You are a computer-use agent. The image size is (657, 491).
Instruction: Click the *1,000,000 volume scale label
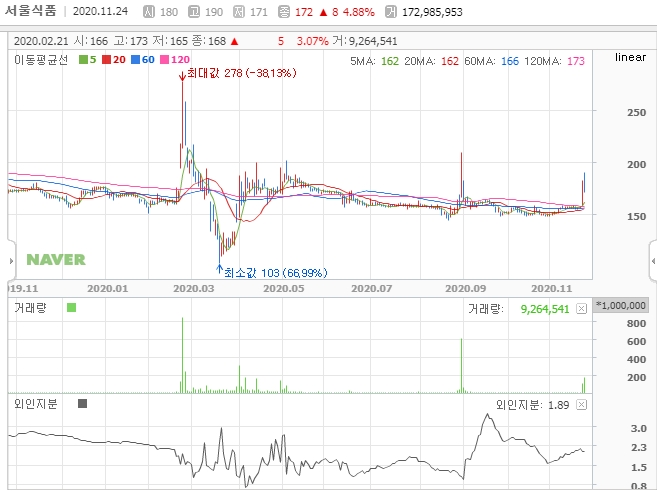click(621, 305)
